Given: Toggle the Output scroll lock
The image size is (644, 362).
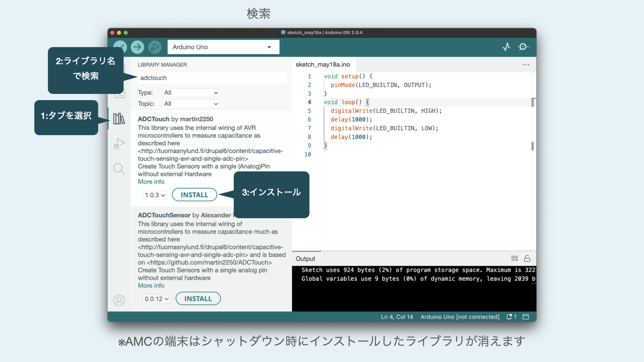Looking at the screenshot, I should (527, 258).
